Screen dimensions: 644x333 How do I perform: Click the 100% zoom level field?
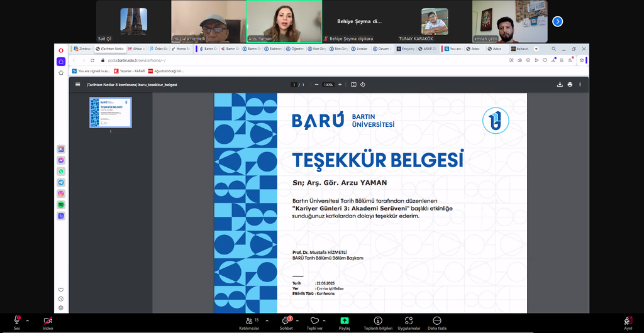[x=328, y=84]
